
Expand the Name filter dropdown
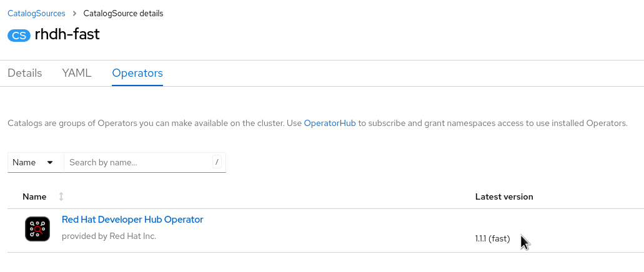[36, 162]
